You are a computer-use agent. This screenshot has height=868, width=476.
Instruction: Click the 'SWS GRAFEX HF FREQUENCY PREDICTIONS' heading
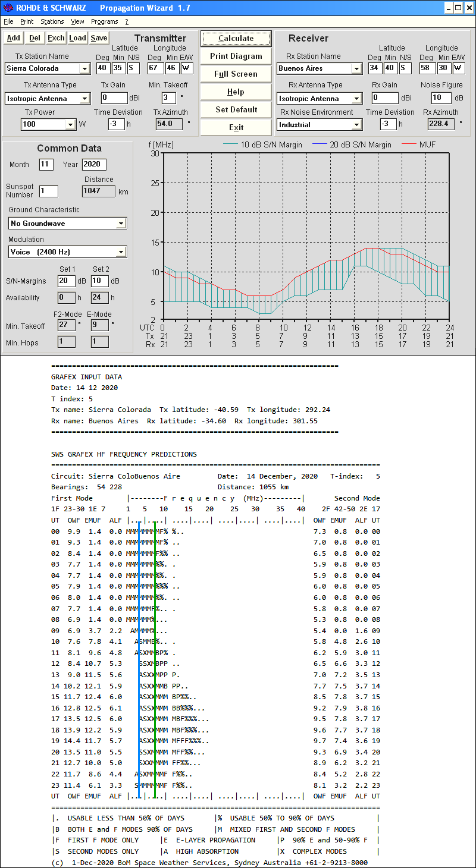124,454
